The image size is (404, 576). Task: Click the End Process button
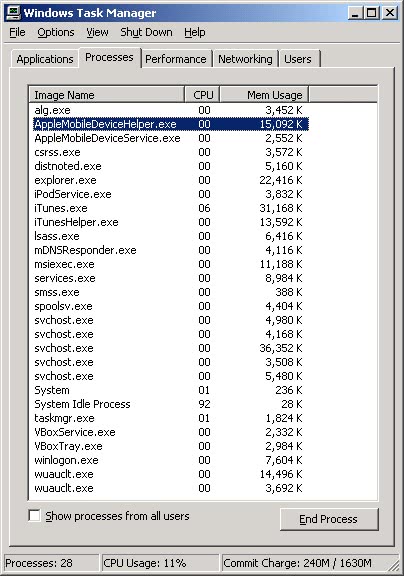point(329,519)
